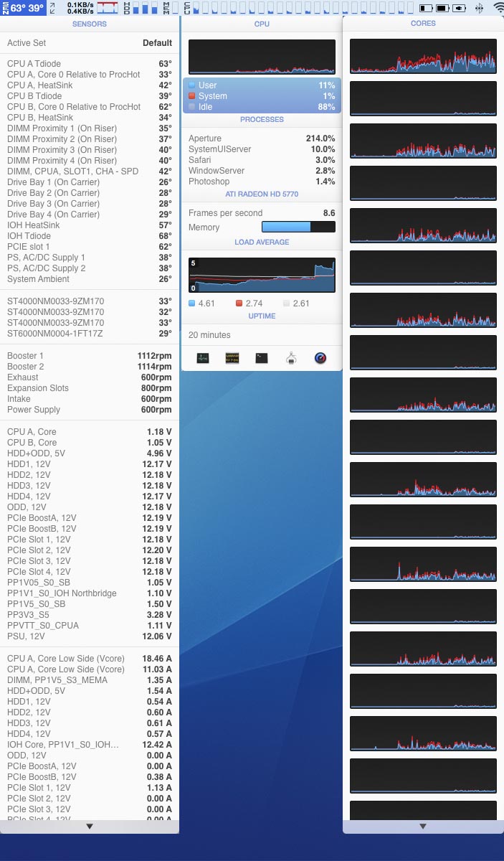Select the PROCESSES section heading
The image size is (504, 861).
(262, 119)
